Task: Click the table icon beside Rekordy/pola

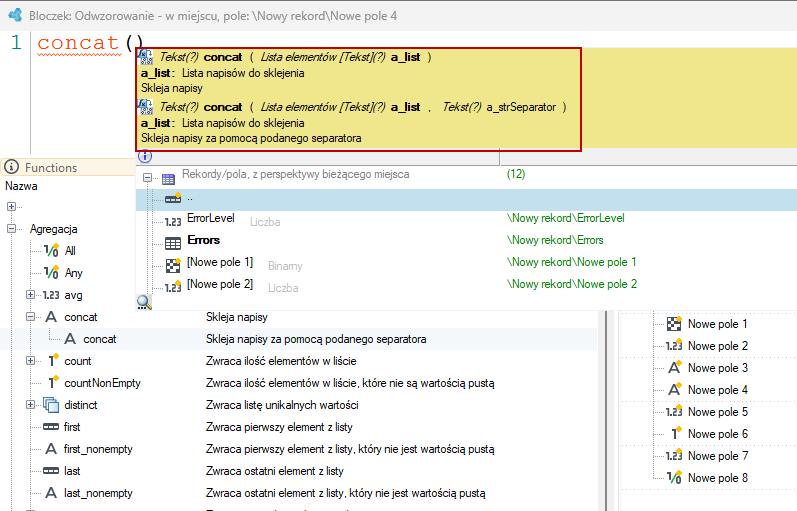Action: (x=168, y=178)
